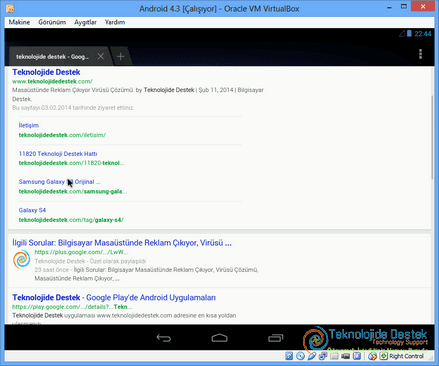Tap the 22:44 clock in status bar
The height and width of the screenshot is (366, 439).
pyautogui.click(x=423, y=34)
